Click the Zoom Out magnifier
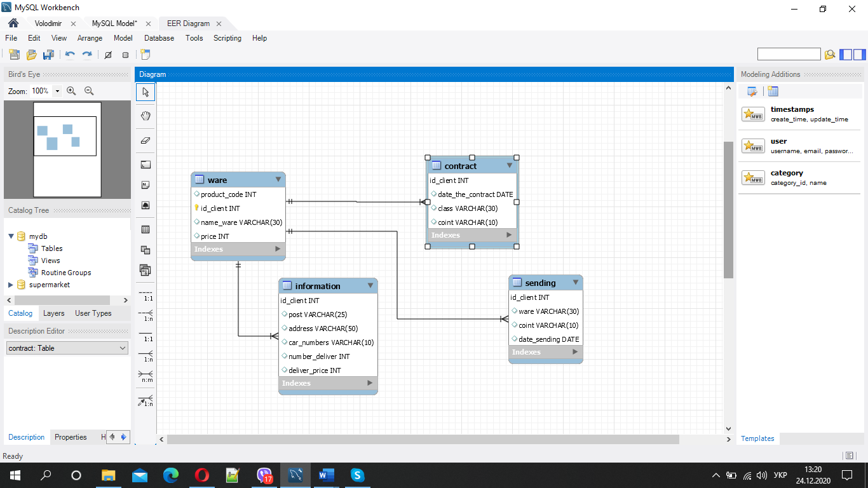This screenshot has width=868, height=488. pyautogui.click(x=89, y=91)
